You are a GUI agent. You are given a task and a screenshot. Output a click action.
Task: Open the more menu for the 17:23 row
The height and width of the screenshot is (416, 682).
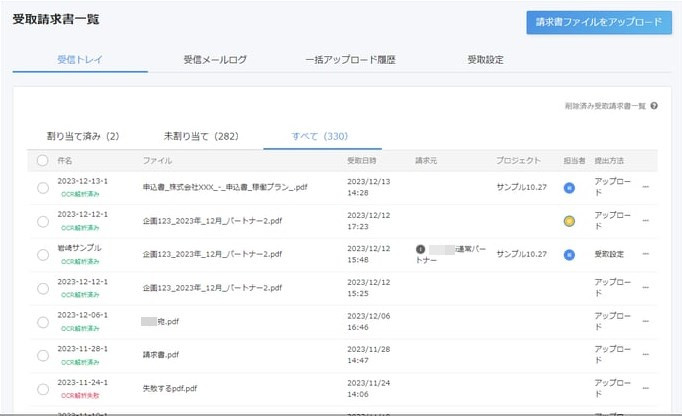(x=645, y=221)
